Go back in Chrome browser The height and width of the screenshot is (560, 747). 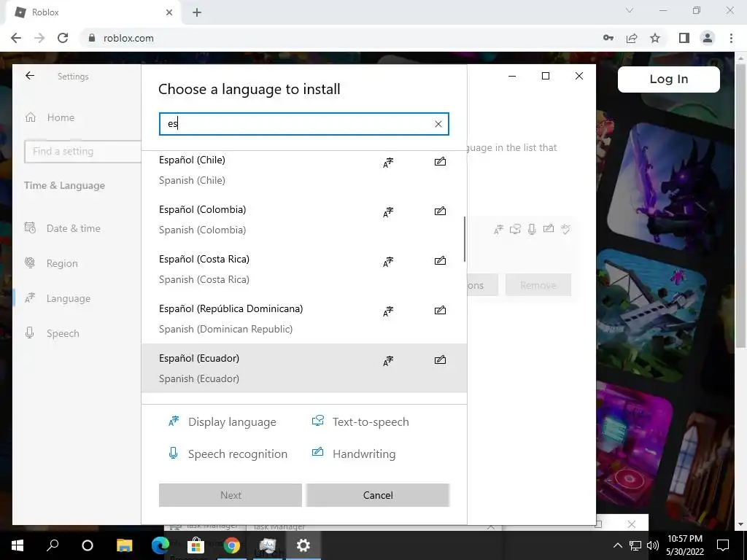pyautogui.click(x=16, y=38)
